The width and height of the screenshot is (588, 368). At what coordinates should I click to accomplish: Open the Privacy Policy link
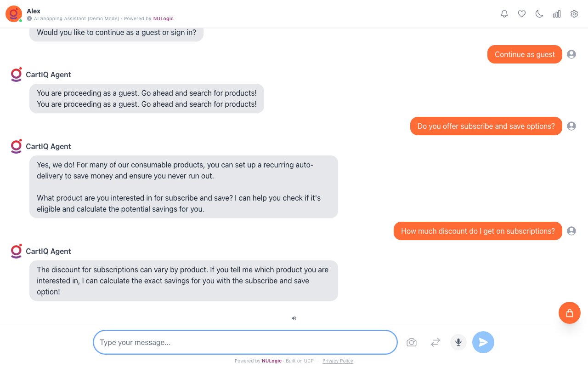(338, 361)
